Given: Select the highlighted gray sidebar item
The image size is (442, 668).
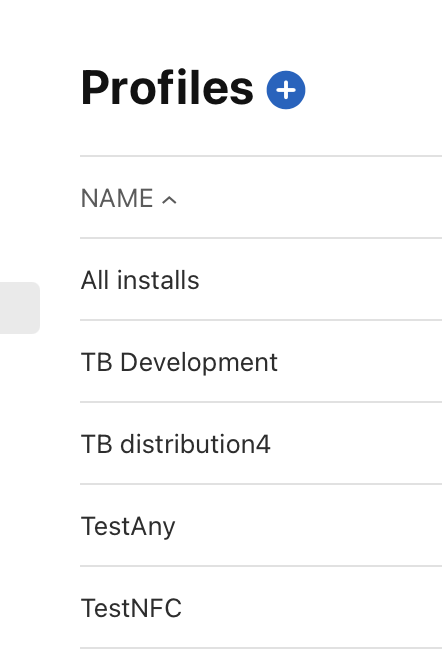Looking at the screenshot, I should point(20,308).
